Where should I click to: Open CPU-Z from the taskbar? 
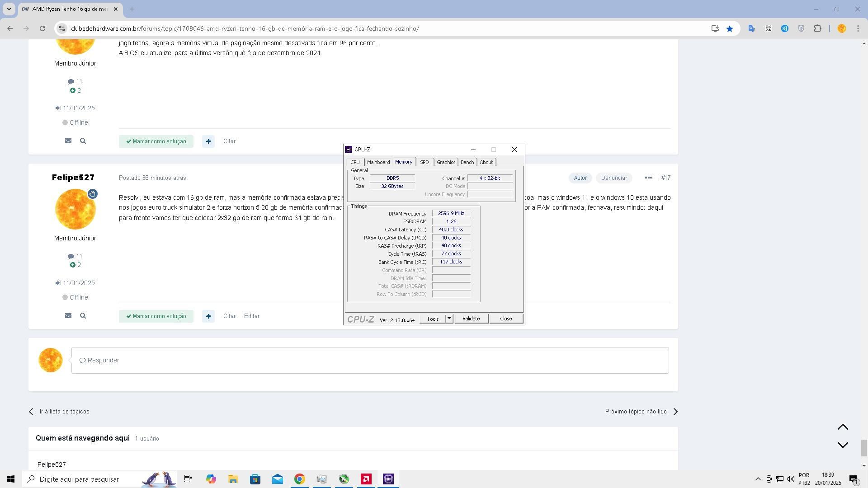tap(388, 479)
